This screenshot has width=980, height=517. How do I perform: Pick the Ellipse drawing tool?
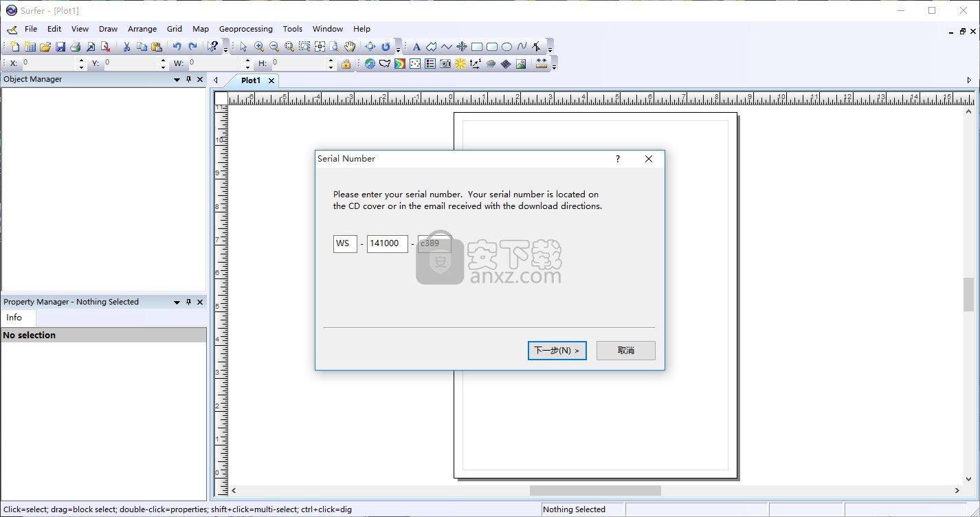pyautogui.click(x=507, y=47)
